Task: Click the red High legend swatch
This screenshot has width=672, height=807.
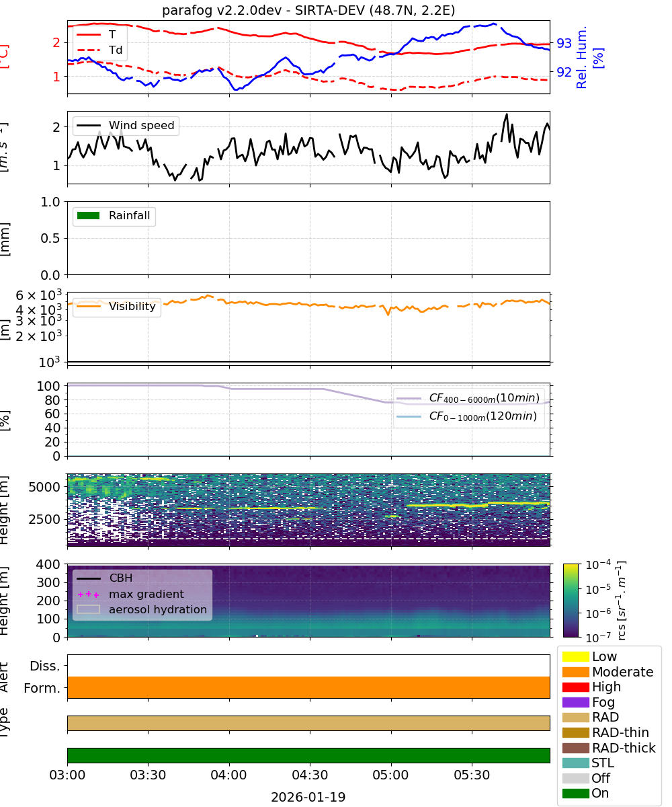Action: click(x=575, y=687)
